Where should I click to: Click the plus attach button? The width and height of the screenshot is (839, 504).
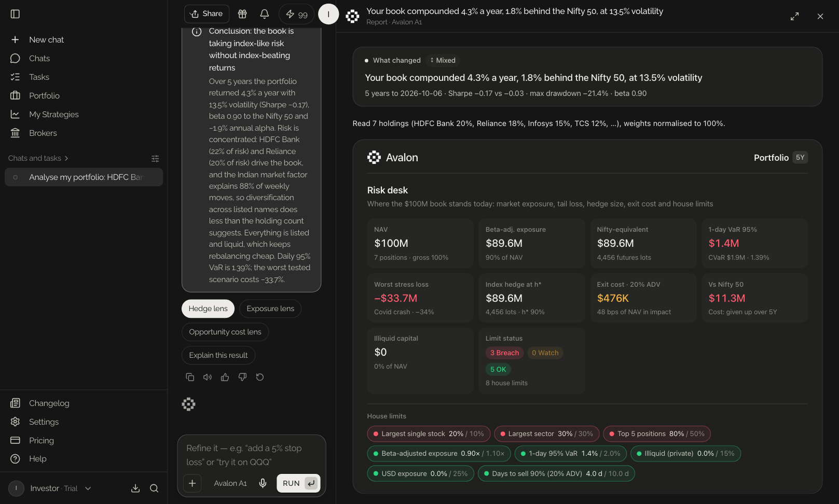192,483
